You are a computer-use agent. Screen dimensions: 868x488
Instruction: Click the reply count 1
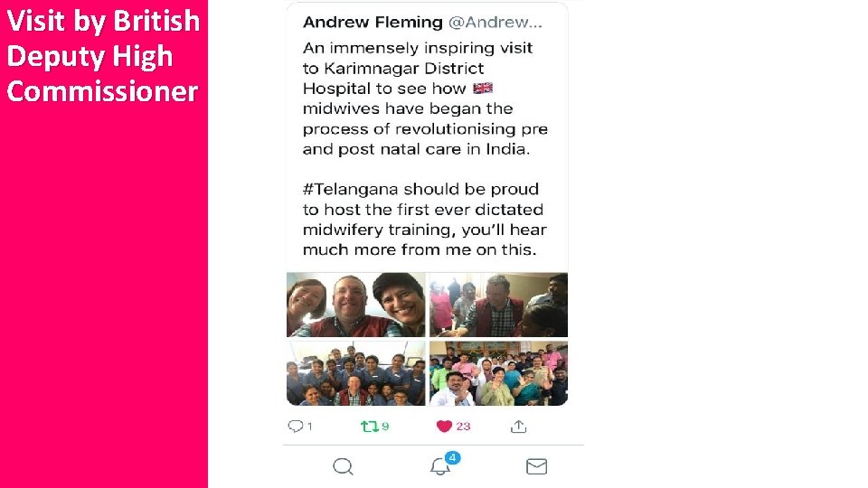[x=310, y=426]
